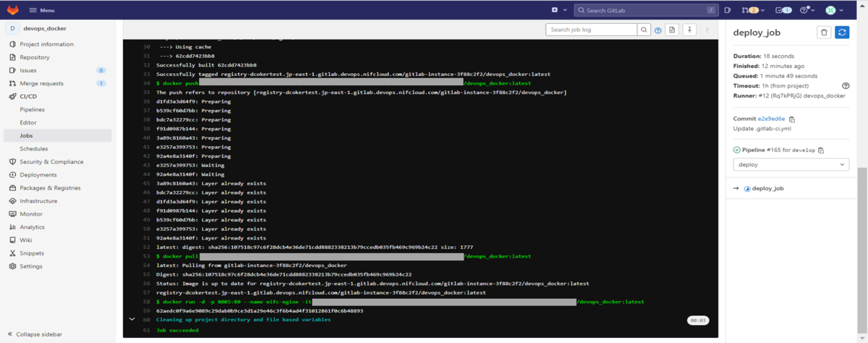Click the 'Job succeeded' log line
Viewport: 868px width, 343px height.
(177, 330)
